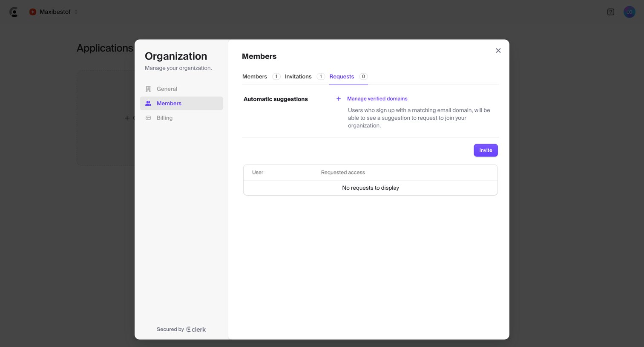Click the Invitations count badge
Screen dimensions: 644x347
pyautogui.click(x=321, y=77)
